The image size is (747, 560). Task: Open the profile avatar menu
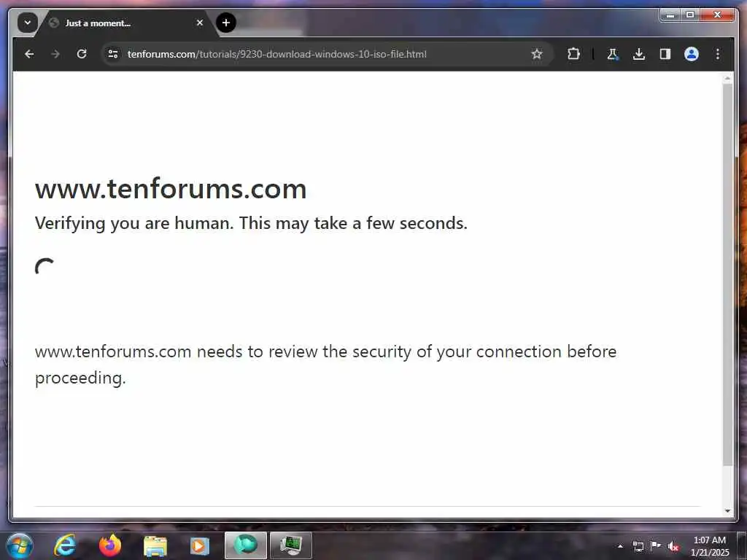tap(692, 54)
